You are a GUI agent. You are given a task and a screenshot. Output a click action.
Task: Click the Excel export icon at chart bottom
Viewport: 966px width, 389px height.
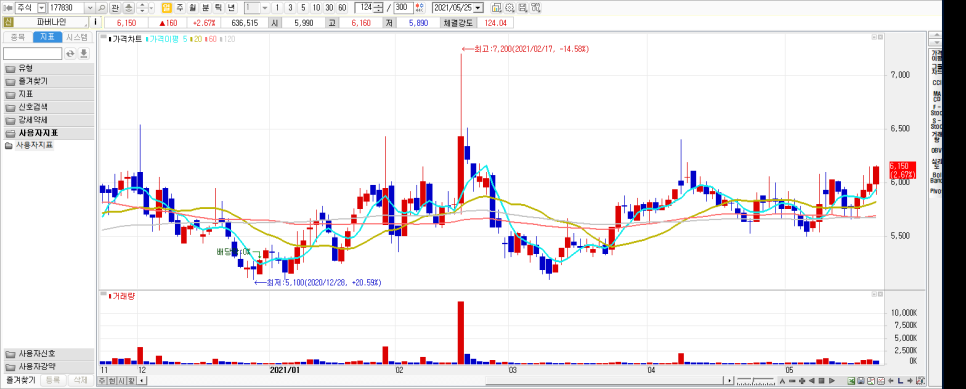pos(852,380)
